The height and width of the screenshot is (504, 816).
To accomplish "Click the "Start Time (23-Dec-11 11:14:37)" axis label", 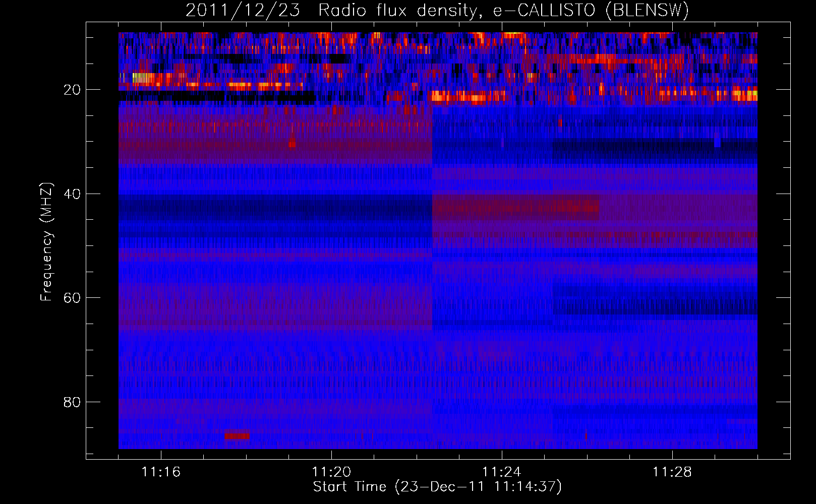I will click(437, 487).
